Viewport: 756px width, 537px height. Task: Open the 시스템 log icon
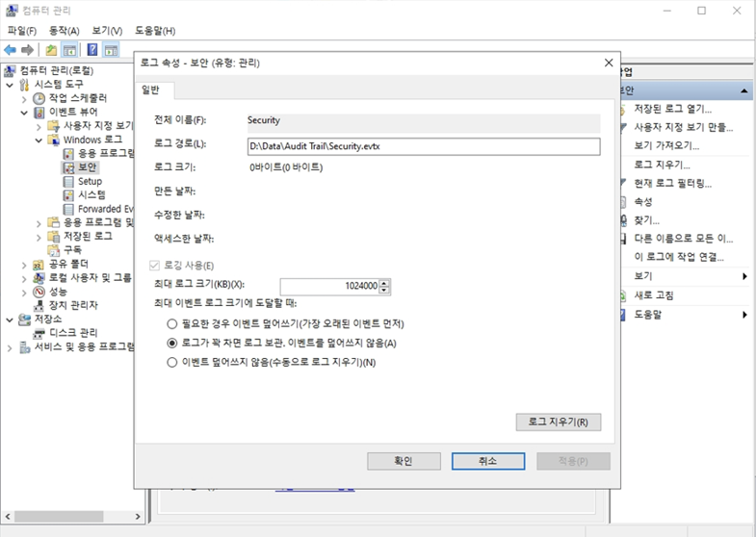point(69,195)
